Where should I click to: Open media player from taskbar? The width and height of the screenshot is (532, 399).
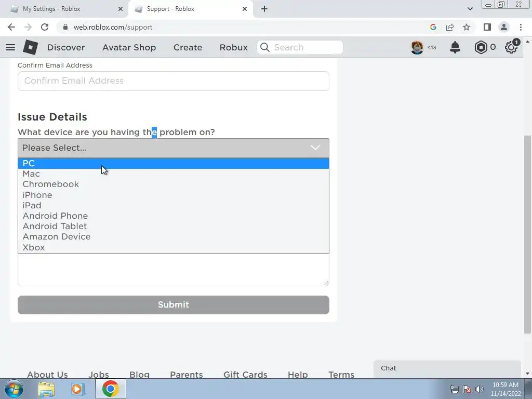pyautogui.click(x=77, y=389)
